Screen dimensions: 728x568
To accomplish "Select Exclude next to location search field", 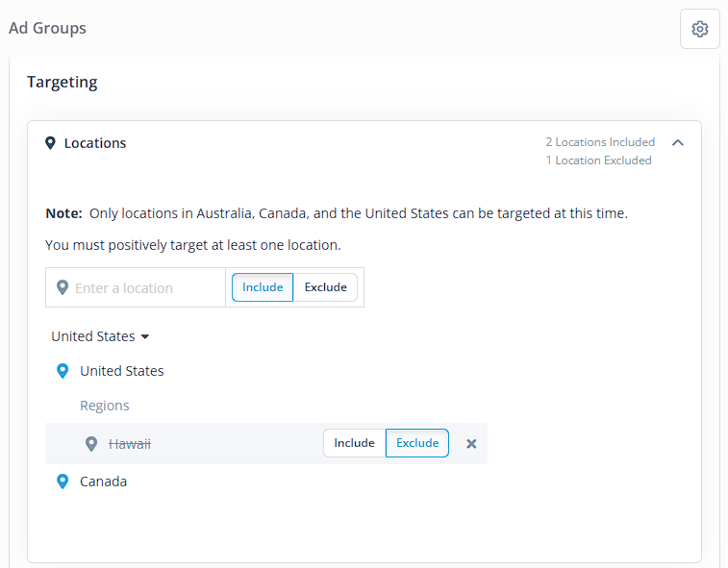I will pos(325,287).
